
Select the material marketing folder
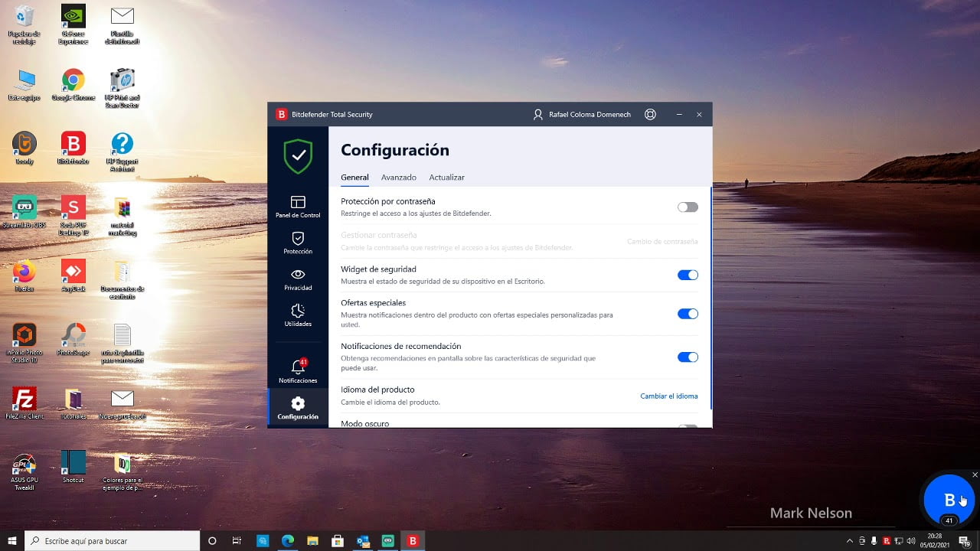[x=122, y=215]
